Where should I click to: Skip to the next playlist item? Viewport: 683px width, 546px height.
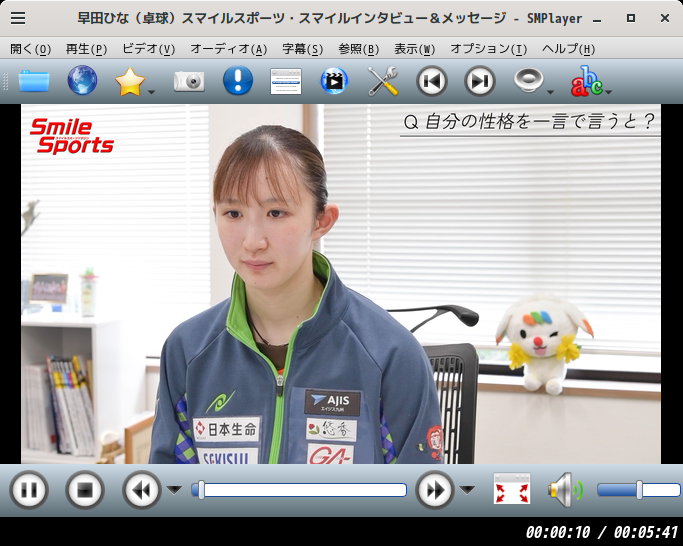(480, 81)
